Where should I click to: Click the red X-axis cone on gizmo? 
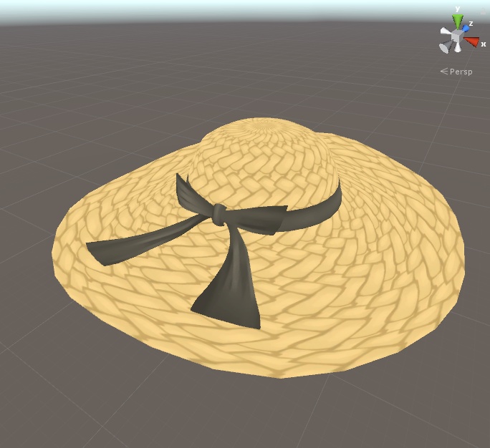click(471, 42)
